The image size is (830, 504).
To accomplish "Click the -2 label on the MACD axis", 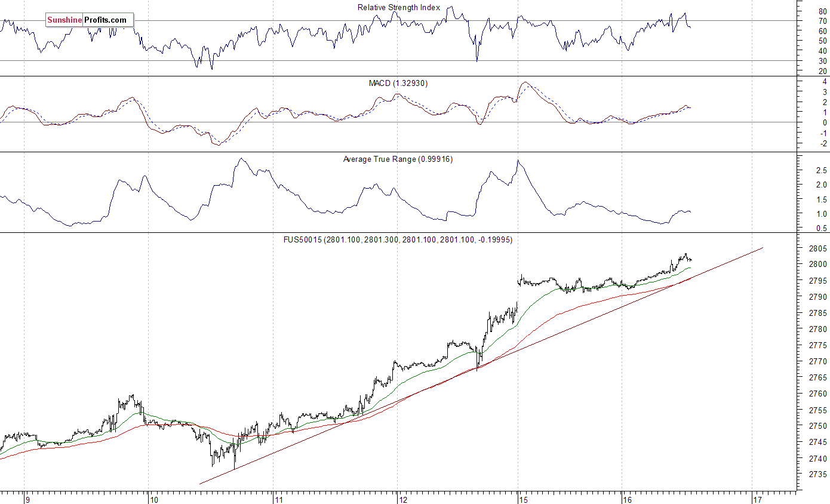I will 823,143.
